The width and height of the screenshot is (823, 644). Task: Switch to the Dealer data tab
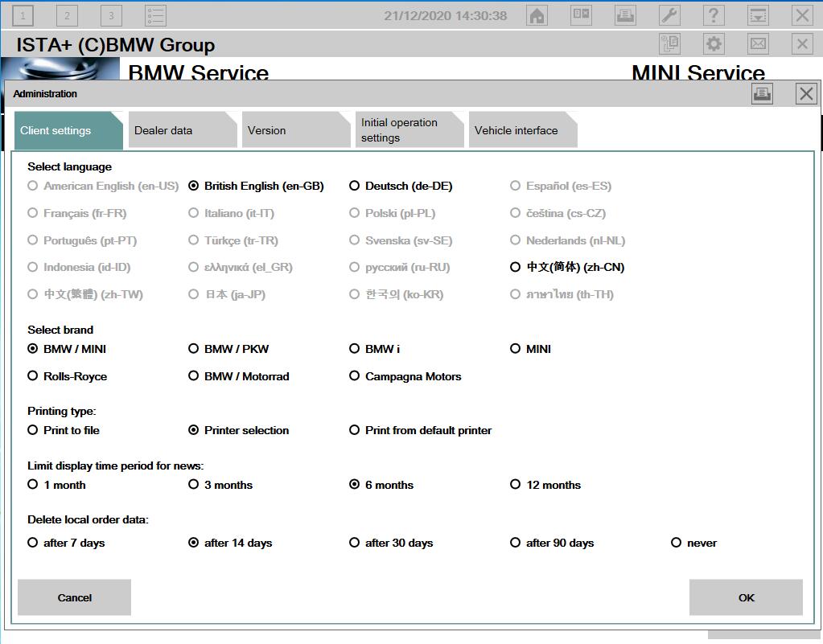pos(182,130)
